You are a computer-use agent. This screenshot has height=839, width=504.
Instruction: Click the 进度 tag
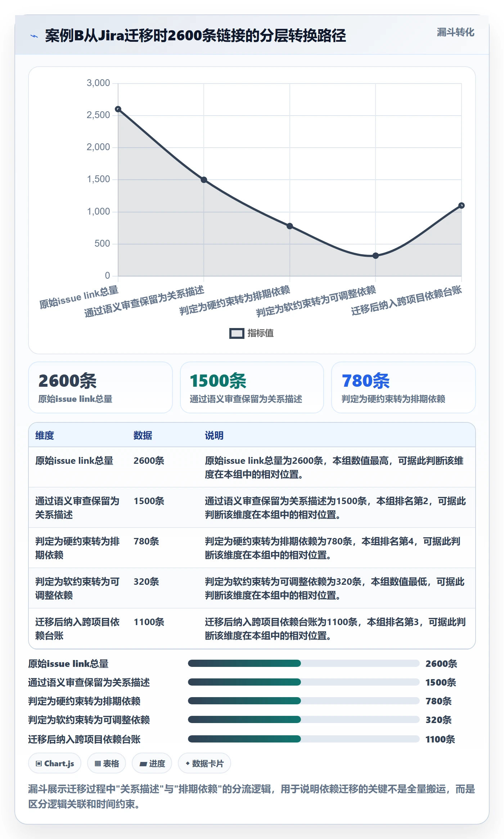pos(152,763)
